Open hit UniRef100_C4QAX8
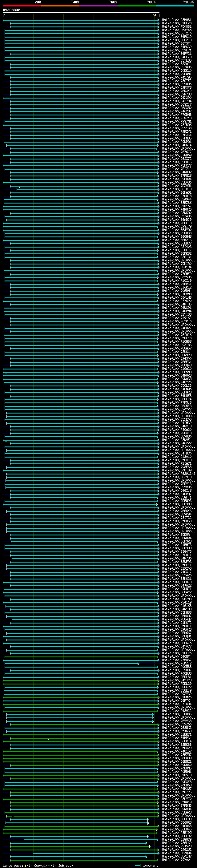This screenshot has width=197, height=868. pyautogui.click(x=176, y=826)
